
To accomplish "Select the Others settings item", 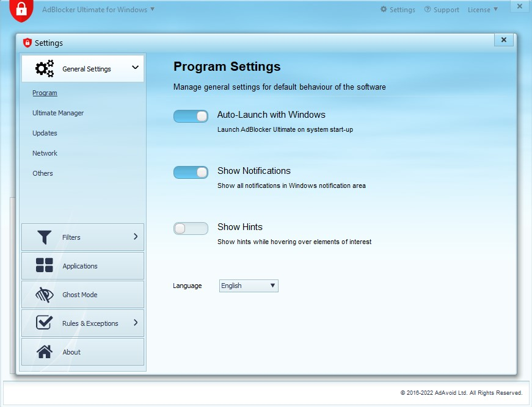I will (x=43, y=173).
